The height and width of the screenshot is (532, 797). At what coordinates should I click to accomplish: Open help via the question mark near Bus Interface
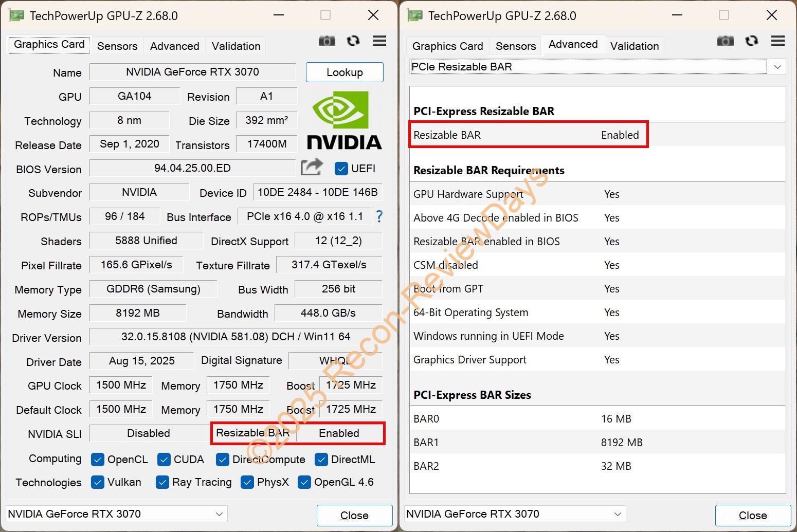pyautogui.click(x=379, y=216)
